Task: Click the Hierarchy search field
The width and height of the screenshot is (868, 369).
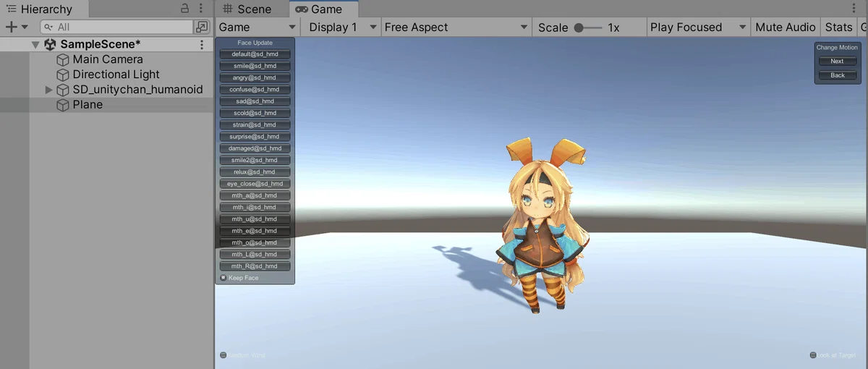Action: pyautogui.click(x=116, y=27)
